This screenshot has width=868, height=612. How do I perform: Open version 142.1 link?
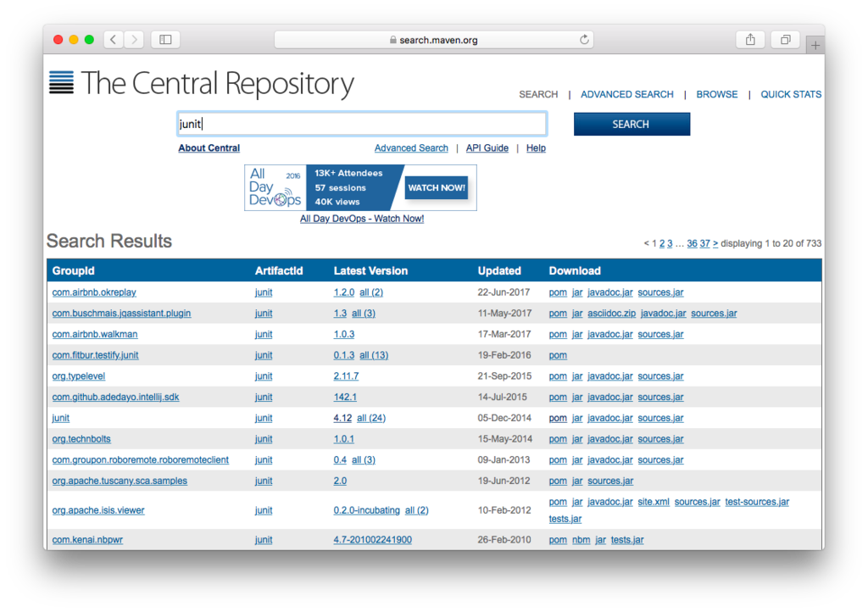click(x=345, y=398)
